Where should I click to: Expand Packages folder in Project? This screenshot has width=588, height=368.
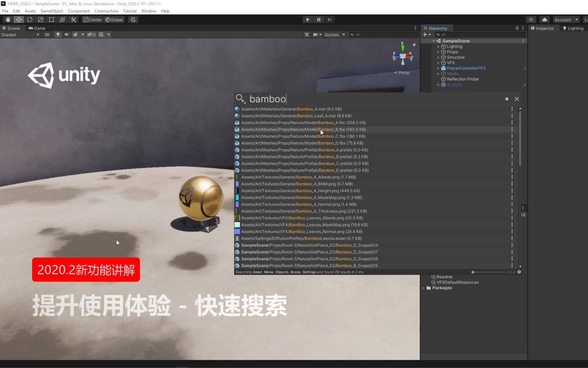tap(424, 288)
